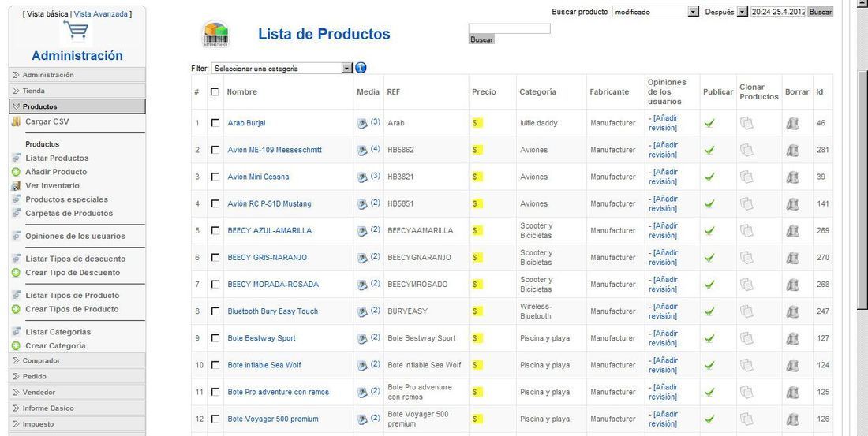
Task: Delete the BEECY MORADA-ROSADA product
Action: point(792,285)
